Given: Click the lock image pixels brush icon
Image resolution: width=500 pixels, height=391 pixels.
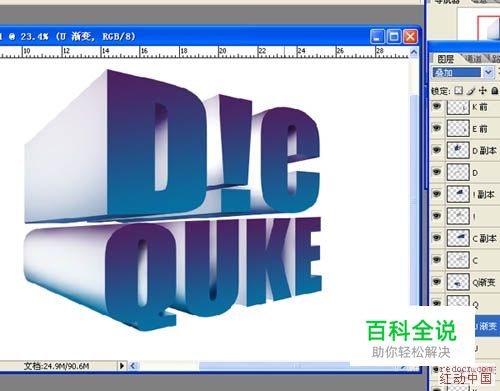Looking at the screenshot, I should (471, 91).
